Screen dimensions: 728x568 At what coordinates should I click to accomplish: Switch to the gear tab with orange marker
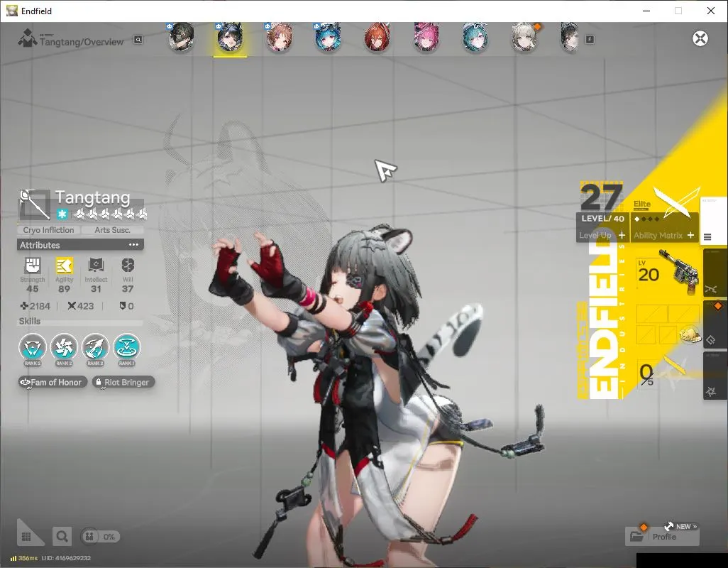pos(714,324)
